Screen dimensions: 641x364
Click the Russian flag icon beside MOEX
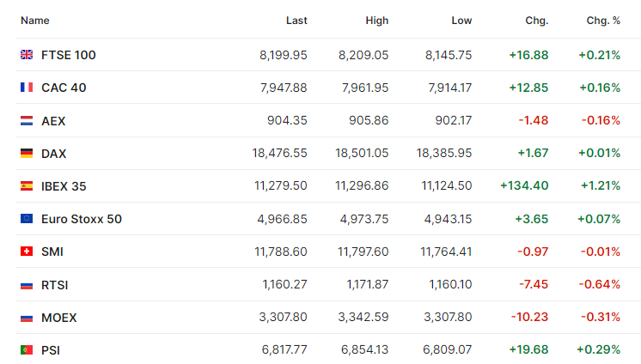27,318
